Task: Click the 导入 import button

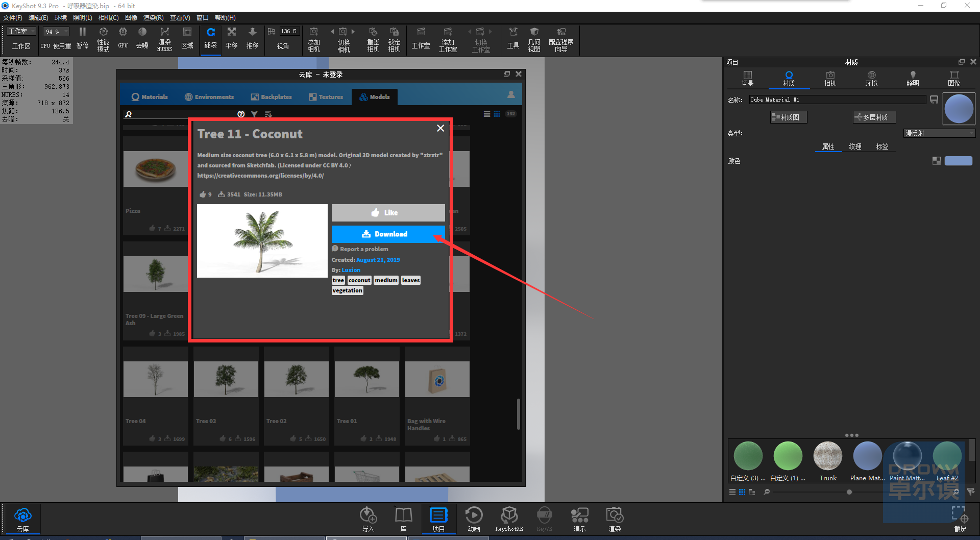Action: (x=368, y=520)
